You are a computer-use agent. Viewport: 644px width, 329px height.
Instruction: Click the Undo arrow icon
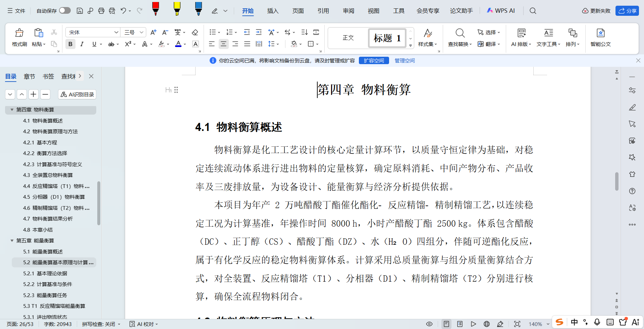point(123,11)
